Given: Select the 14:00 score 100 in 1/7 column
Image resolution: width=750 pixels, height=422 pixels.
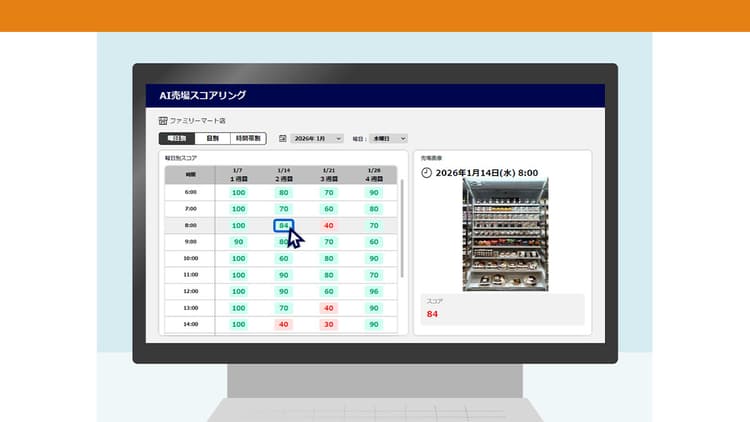Looking at the screenshot, I should [x=238, y=324].
